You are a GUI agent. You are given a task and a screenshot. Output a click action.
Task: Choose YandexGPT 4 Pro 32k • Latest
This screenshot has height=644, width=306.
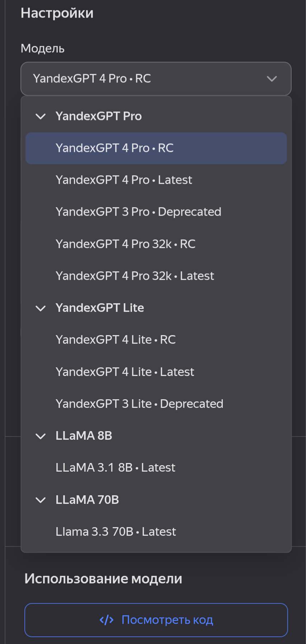point(156,276)
